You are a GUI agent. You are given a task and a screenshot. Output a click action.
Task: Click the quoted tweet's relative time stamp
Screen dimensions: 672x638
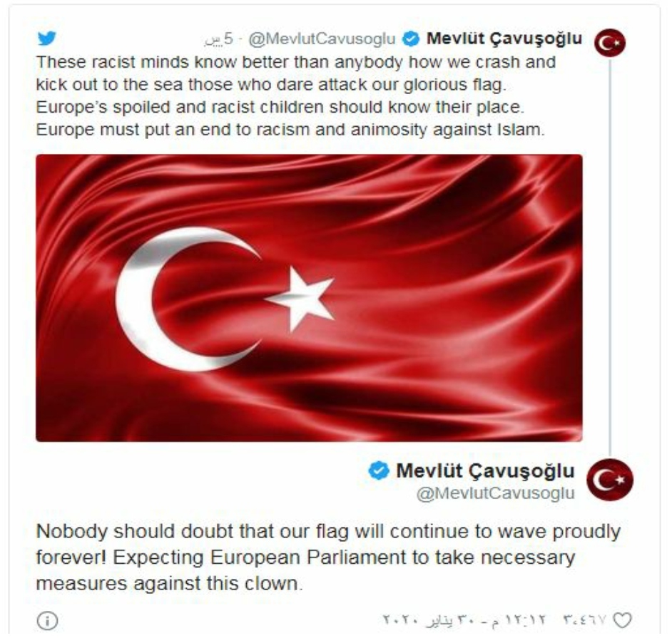tap(219, 39)
